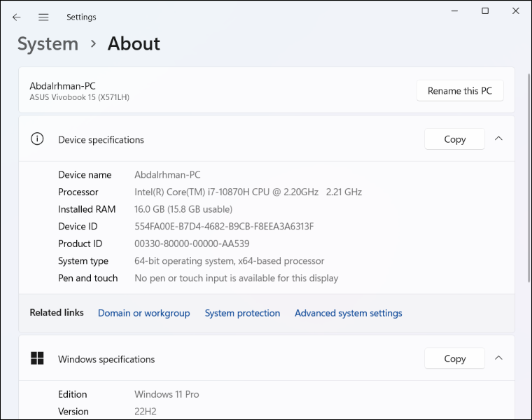Click the Device specifications heading
Viewport: 532px width, 420px height.
click(x=101, y=140)
